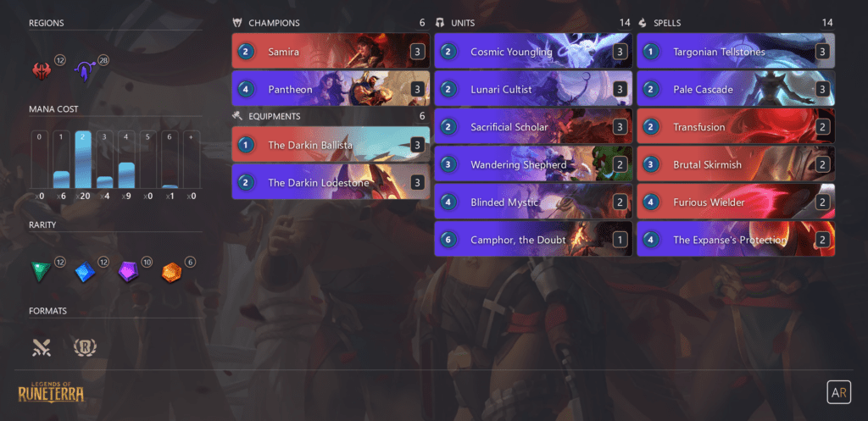Image resolution: width=868 pixels, height=421 pixels.
Task: Select the orange champion rarity gem
Action: point(171,272)
